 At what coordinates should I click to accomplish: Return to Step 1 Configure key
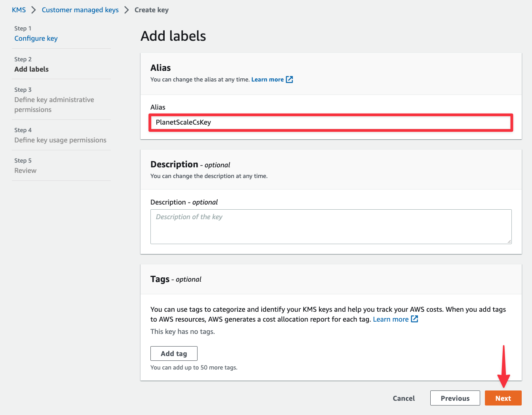point(36,38)
